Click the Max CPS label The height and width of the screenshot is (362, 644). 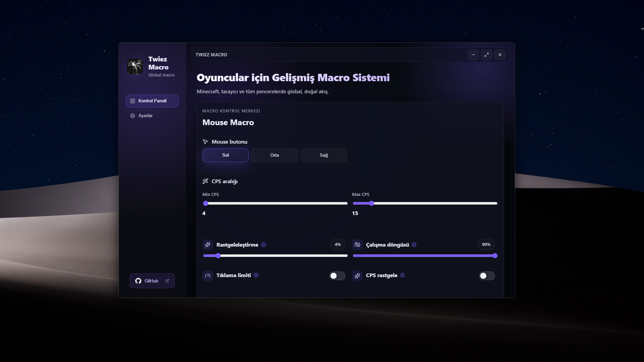[361, 195]
